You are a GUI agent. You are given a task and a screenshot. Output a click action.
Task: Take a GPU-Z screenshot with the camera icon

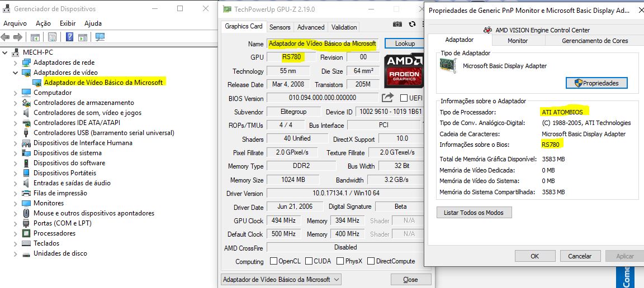(x=397, y=24)
